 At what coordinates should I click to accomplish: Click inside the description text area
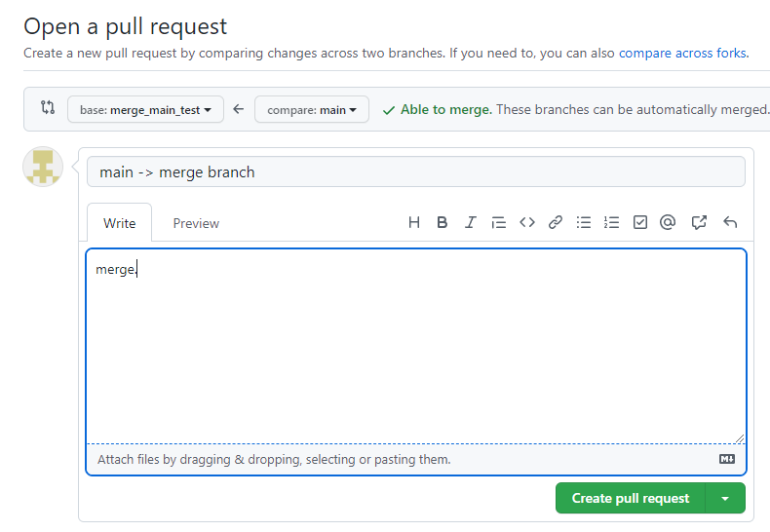(x=416, y=346)
